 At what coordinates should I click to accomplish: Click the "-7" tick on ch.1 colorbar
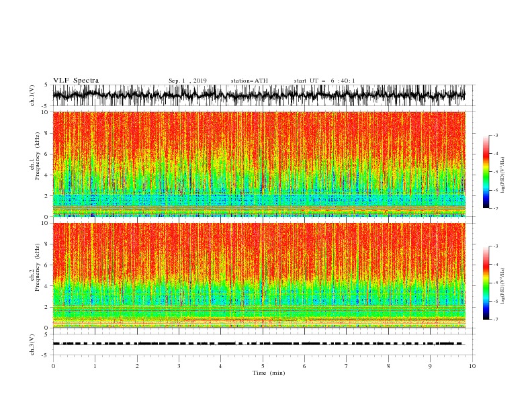[x=495, y=208]
